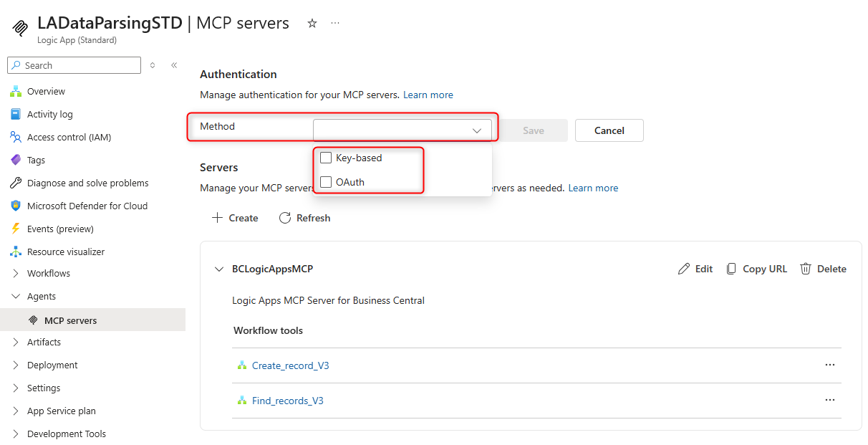Collapse the BCLogicAppsMCP server section
The height and width of the screenshot is (445, 868).
(218, 269)
